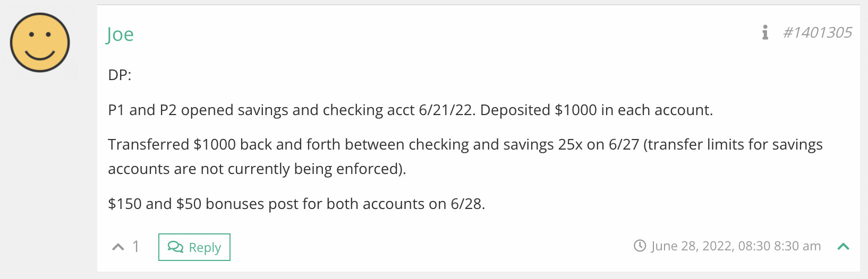Viewport: 868px width, 279px height.
Task: Click the "$150 and $50 bonuses" sentence
Action: tap(296, 204)
